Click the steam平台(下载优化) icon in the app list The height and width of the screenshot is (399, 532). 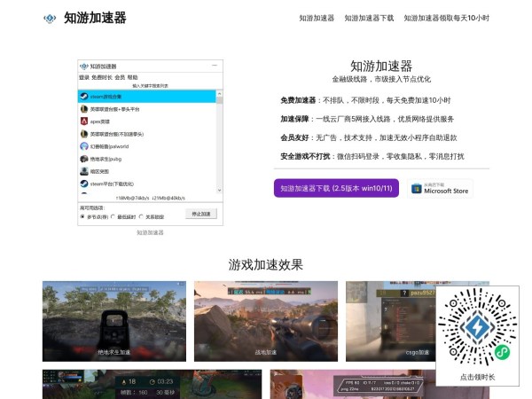coord(84,184)
